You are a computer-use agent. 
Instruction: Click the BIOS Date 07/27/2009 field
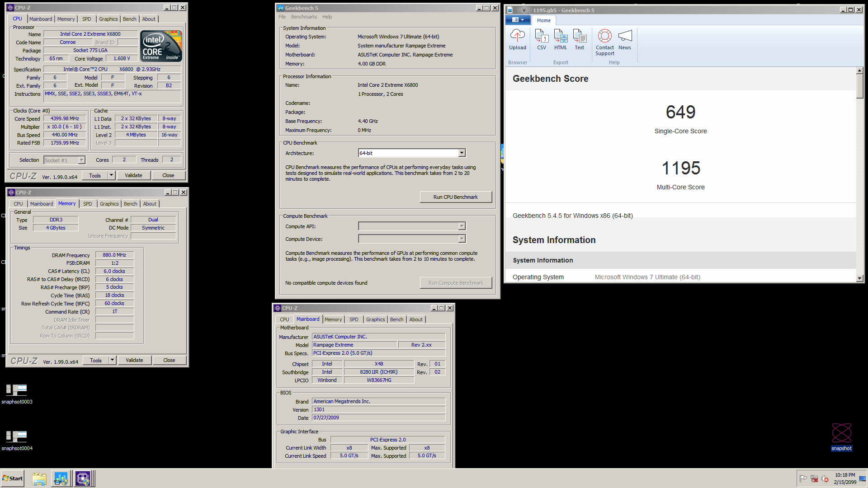[x=378, y=418]
